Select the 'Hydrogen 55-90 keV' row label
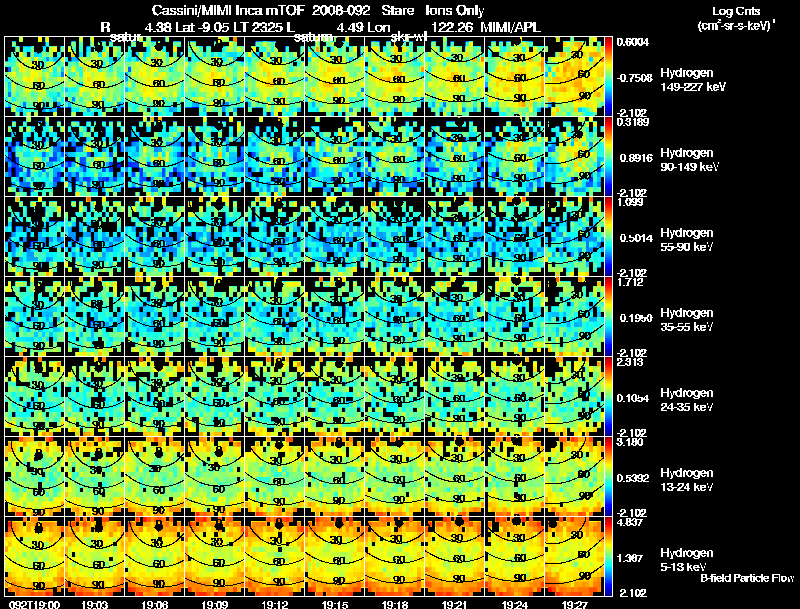Screen dimensions: 800x609 687,240
